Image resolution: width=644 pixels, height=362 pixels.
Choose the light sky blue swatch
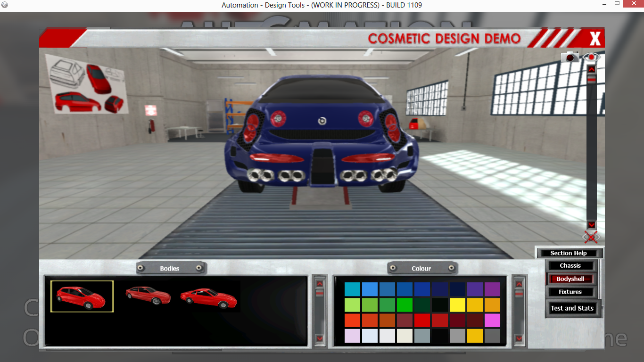click(370, 289)
